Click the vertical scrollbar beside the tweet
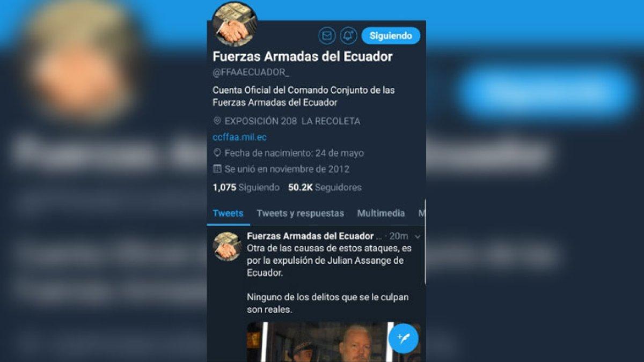The width and height of the screenshot is (644, 362). point(425,241)
